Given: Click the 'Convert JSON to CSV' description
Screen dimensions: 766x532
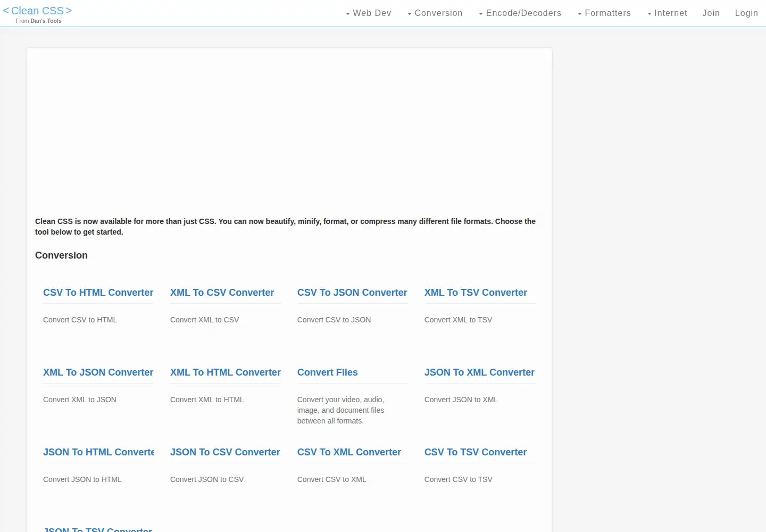Looking at the screenshot, I should coord(207,479).
